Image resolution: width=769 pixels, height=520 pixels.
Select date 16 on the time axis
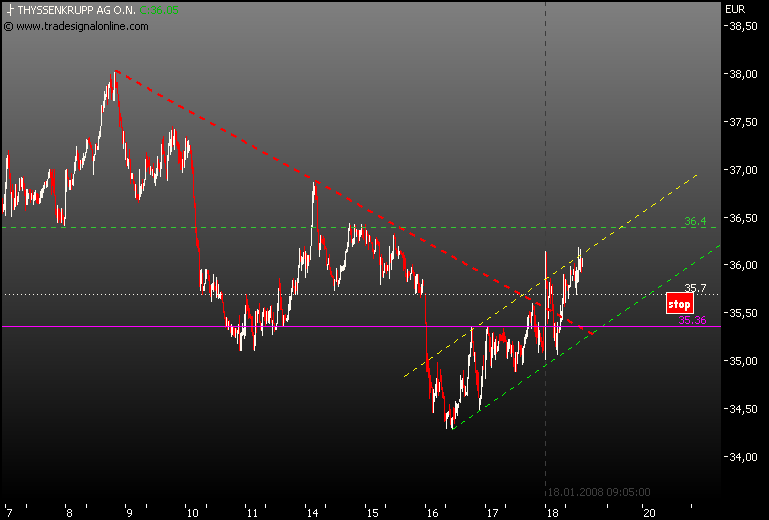pyautogui.click(x=432, y=512)
